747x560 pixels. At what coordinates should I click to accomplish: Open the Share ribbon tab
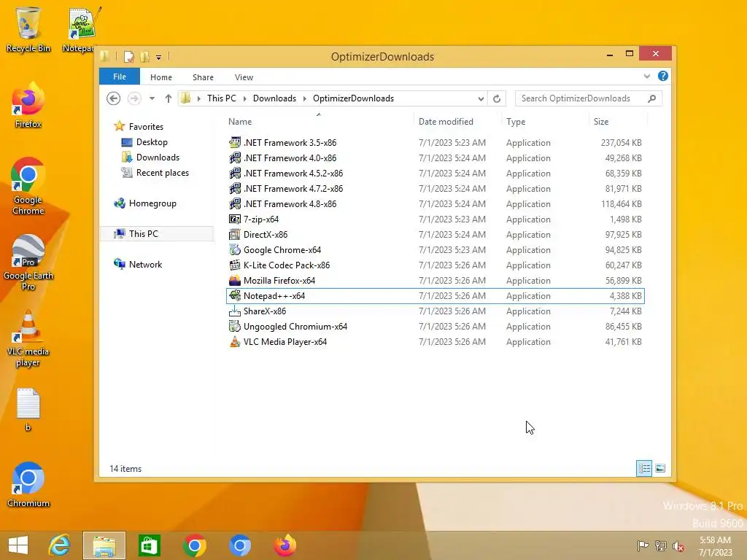[203, 77]
